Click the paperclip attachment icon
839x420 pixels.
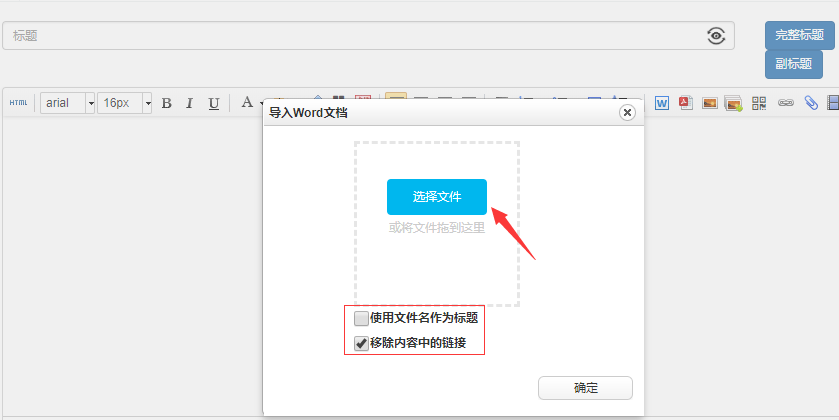(811, 103)
